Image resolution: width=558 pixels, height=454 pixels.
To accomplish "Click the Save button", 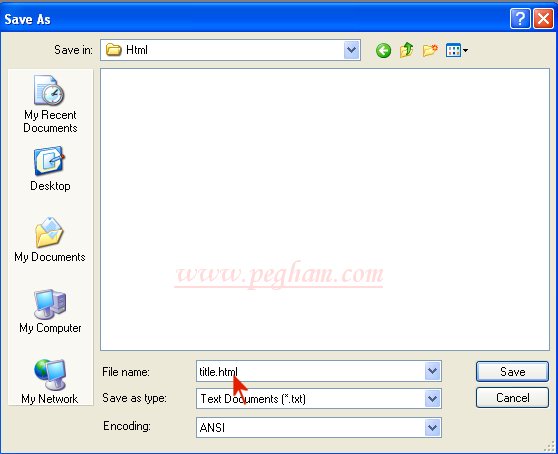I will (x=512, y=371).
